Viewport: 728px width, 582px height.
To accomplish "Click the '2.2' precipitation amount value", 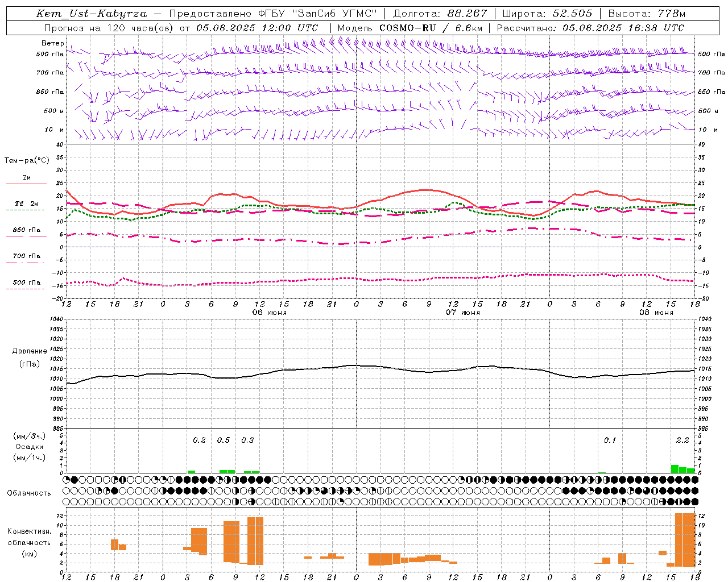I will click(682, 440).
